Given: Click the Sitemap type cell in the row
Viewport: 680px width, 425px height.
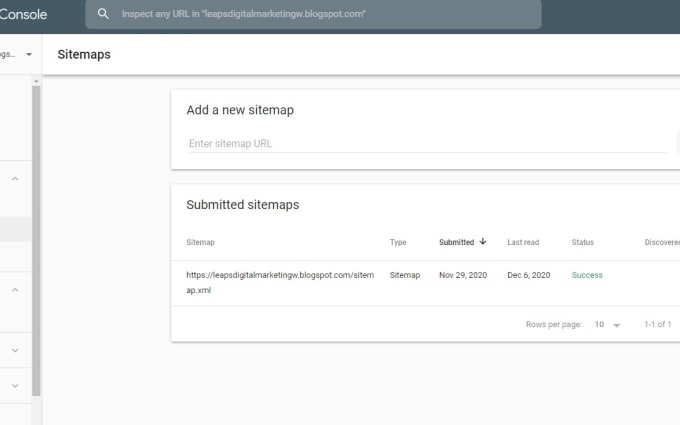Looking at the screenshot, I should [405, 275].
